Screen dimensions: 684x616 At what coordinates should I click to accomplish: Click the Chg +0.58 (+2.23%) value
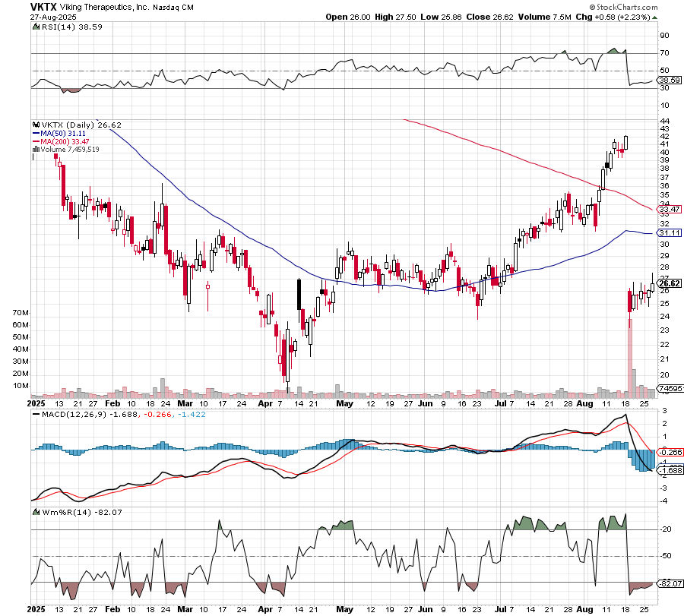tap(613, 17)
